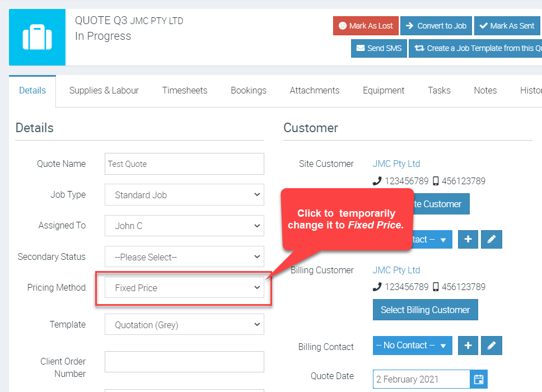Click the briefcase quote icon

37,37
